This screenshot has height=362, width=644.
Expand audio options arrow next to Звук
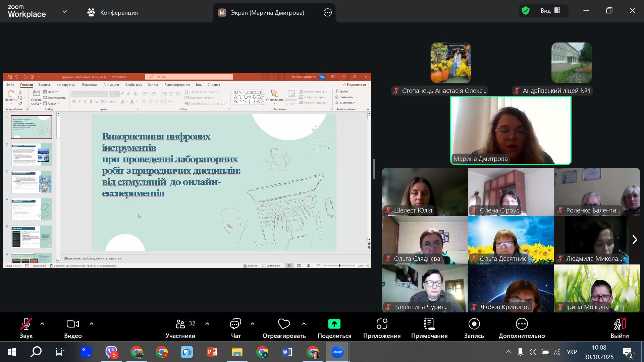[42, 324]
